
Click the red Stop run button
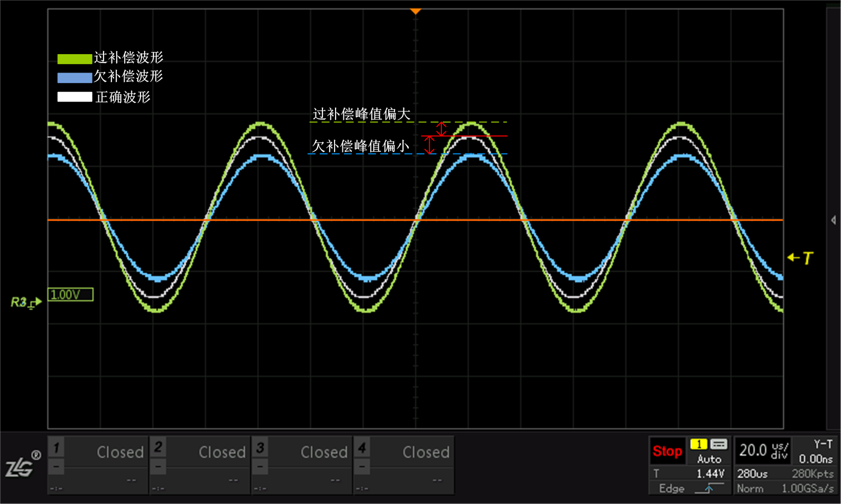667,451
